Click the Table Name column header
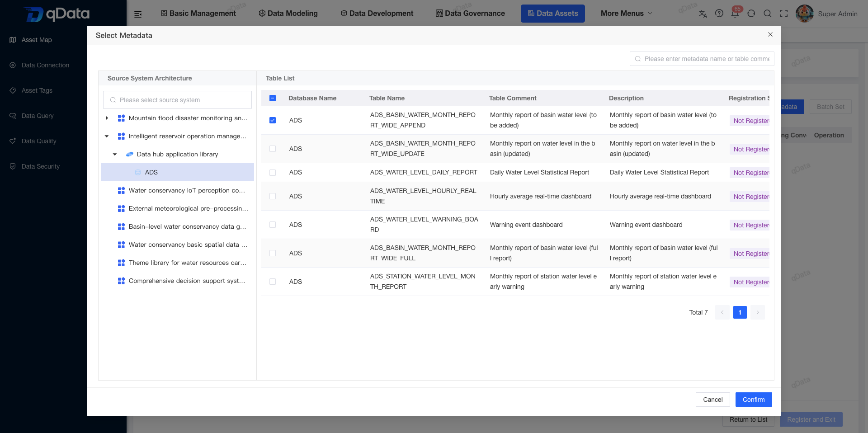868x433 pixels. 387,98
